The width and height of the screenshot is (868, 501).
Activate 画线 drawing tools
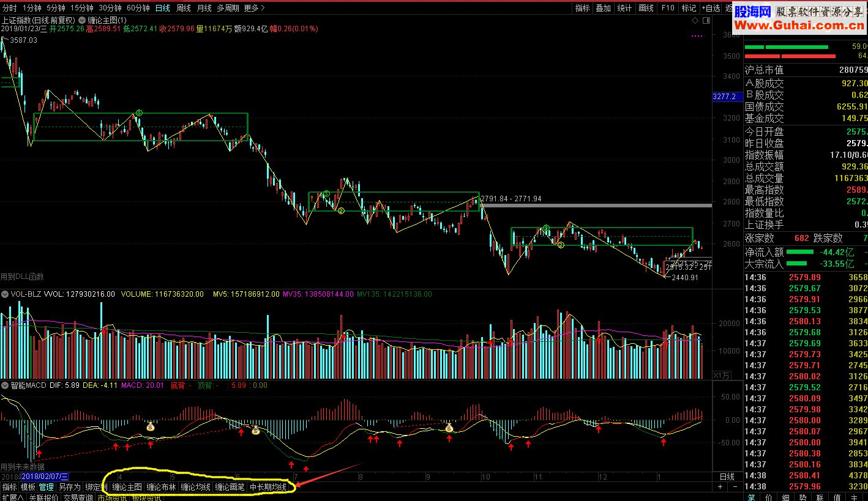pos(646,8)
